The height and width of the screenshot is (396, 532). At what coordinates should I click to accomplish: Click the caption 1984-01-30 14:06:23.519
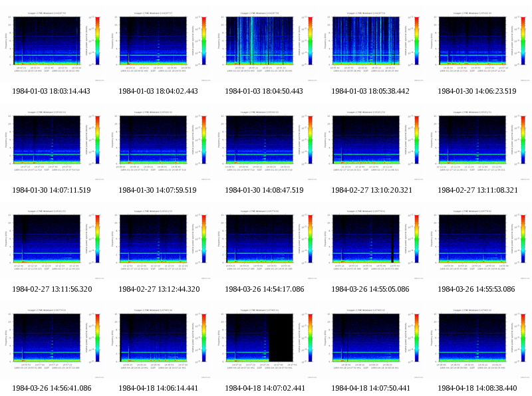(477, 91)
